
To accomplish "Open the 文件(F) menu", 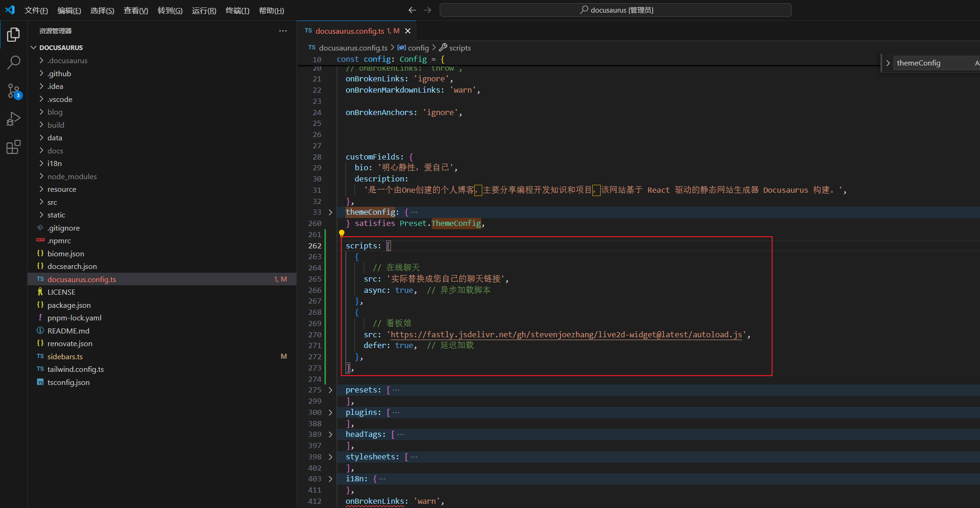I will click(36, 10).
